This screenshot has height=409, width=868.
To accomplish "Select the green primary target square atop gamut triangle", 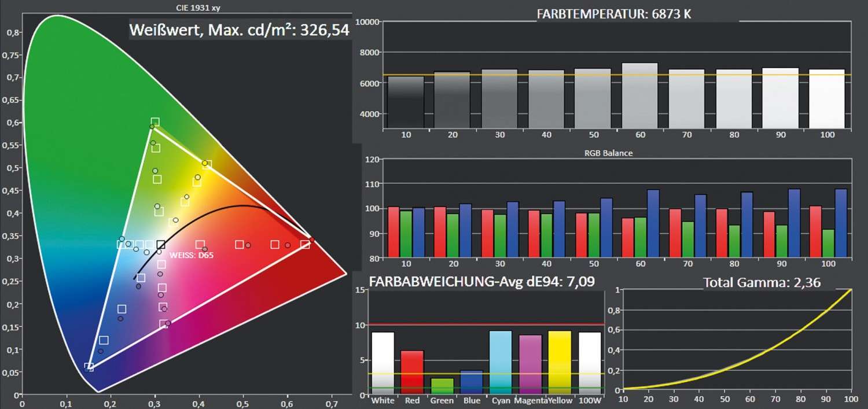I will (155, 122).
